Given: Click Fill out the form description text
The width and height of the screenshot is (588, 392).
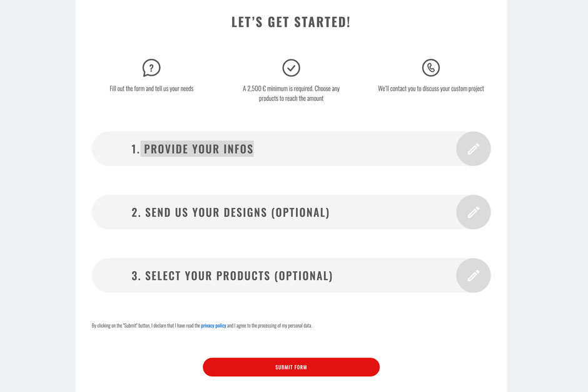Looking at the screenshot, I should (x=151, y=88).
